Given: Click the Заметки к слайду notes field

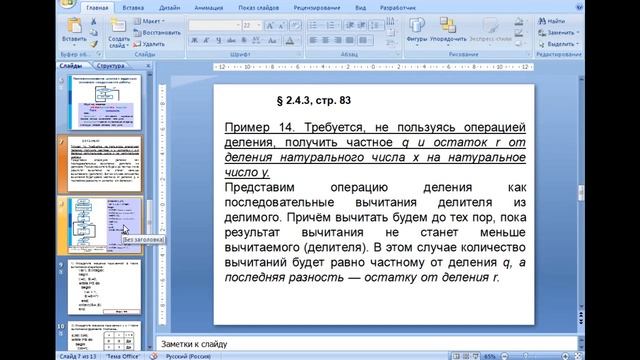Looking at the screenshot, I should click(x=366, y=344).
